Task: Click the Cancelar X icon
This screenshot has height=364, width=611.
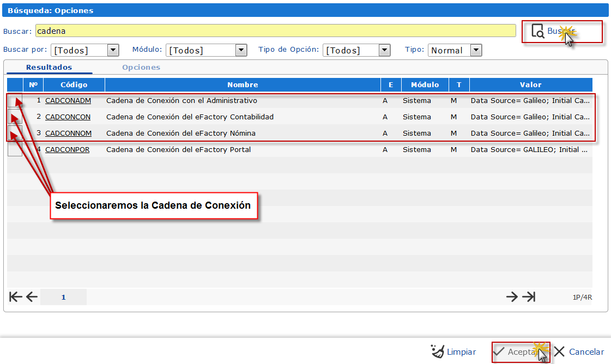Action: click(x=559, y=351)
